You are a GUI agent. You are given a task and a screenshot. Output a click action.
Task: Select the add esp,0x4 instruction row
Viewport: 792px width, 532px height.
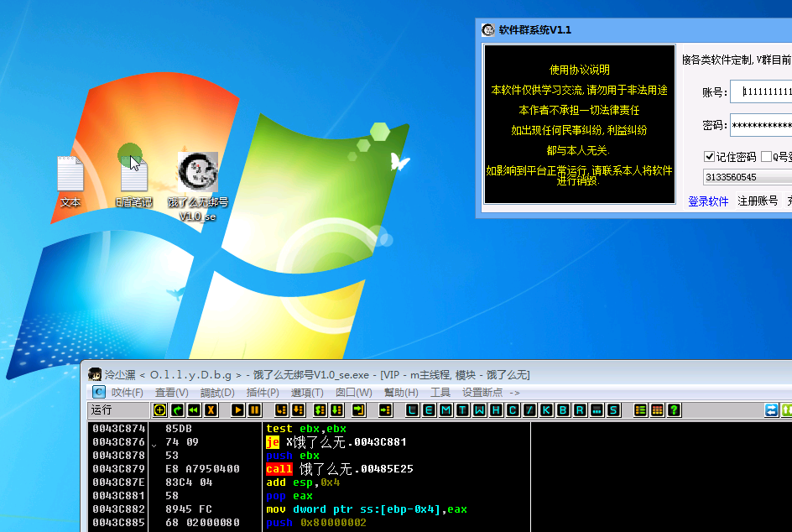click(x=309, y=482)
